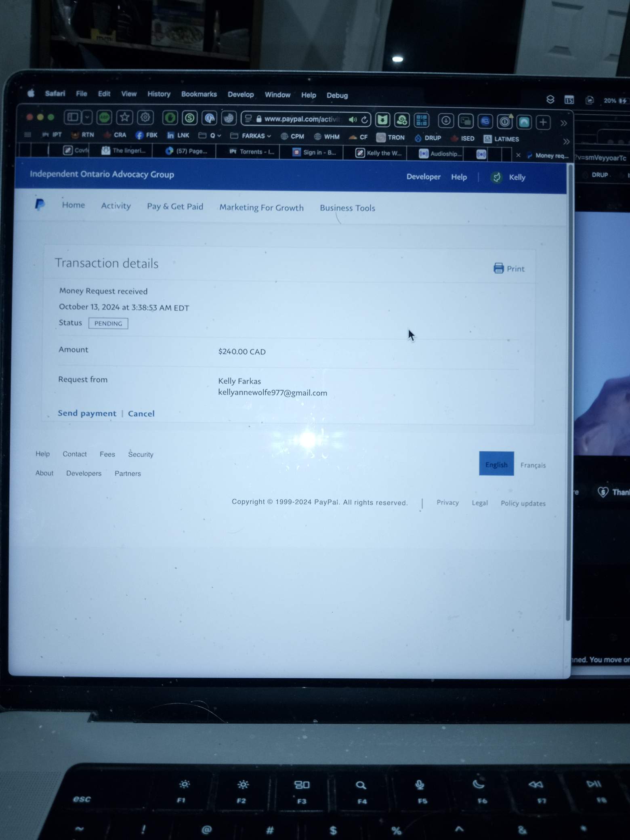Open a new tab with plus button
The height and width of the screenshot is (840, 630).
coord(543,122)
